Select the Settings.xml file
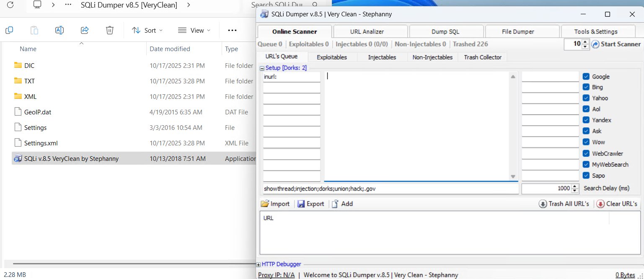The width and height of the screenshot is (644, 279). (x=41, y=143)
